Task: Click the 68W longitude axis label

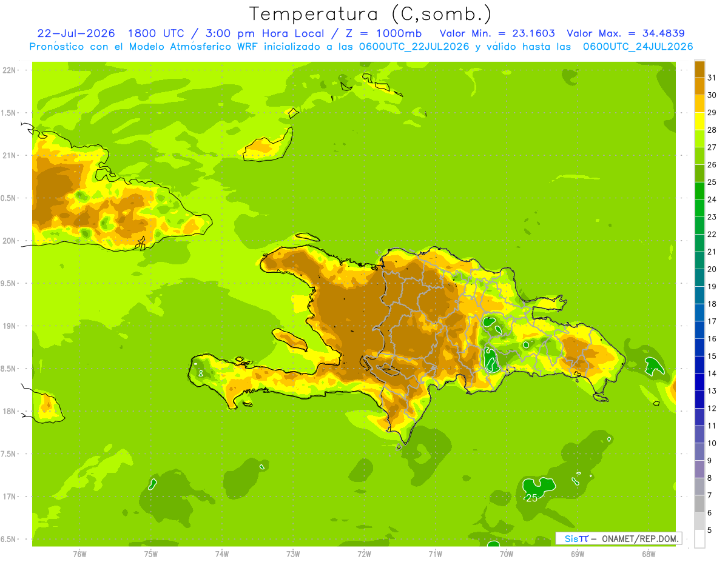Action: (649, 554)
